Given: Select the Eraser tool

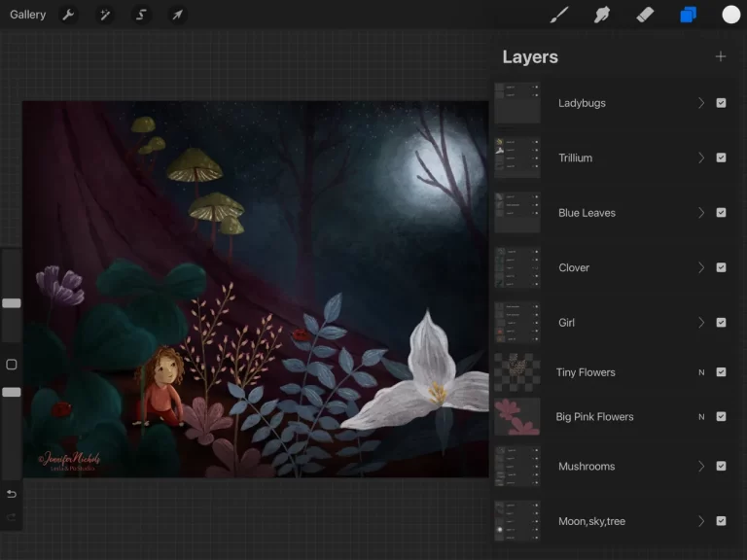Looking at the screenshot, I should tap(645, 15).
